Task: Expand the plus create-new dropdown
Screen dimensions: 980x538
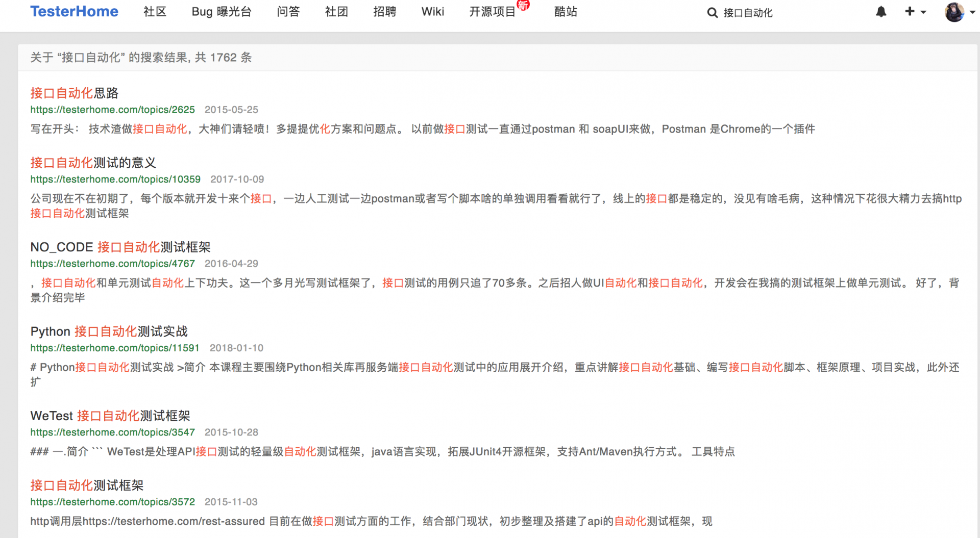Action: tap(915, 11)
